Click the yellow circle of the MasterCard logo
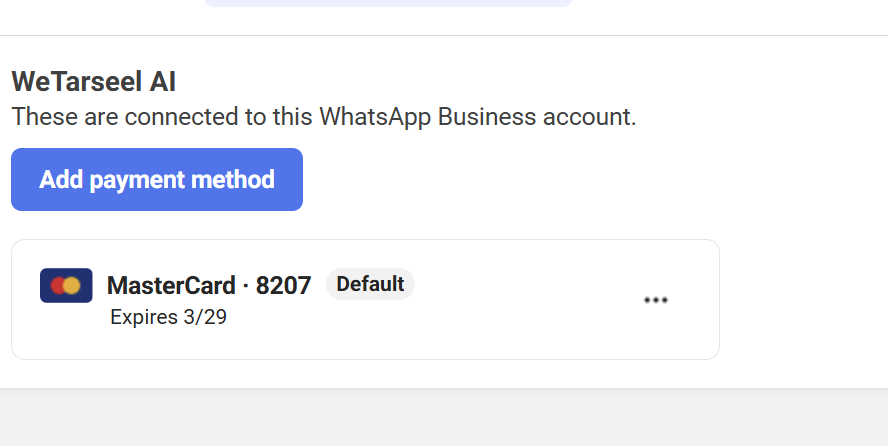The height and width of the screenshot is (446, 888). point(72,285)
